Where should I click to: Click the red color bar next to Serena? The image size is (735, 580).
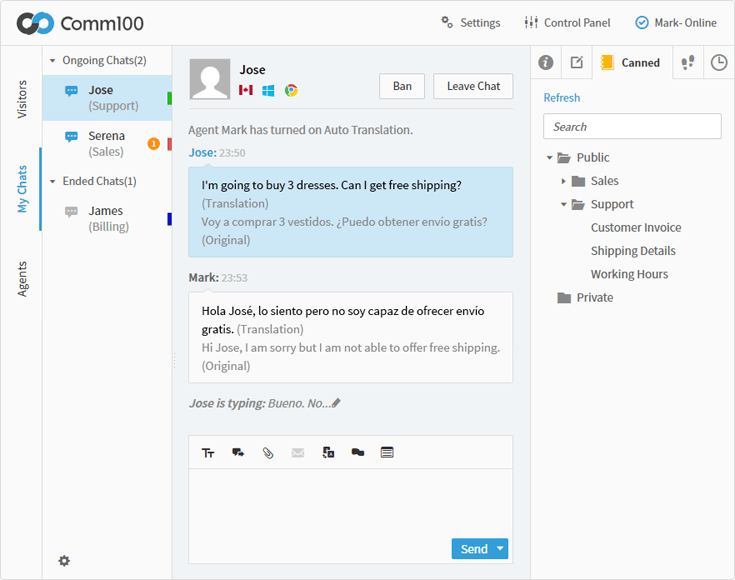tap(169, 144)
